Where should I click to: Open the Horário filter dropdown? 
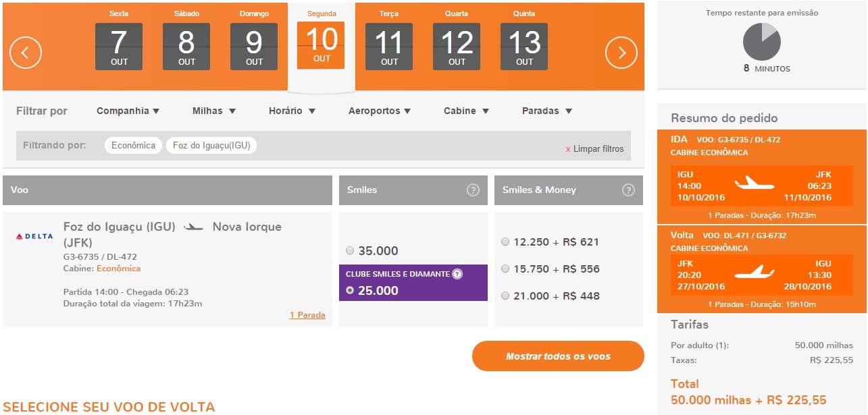[292, 111]
